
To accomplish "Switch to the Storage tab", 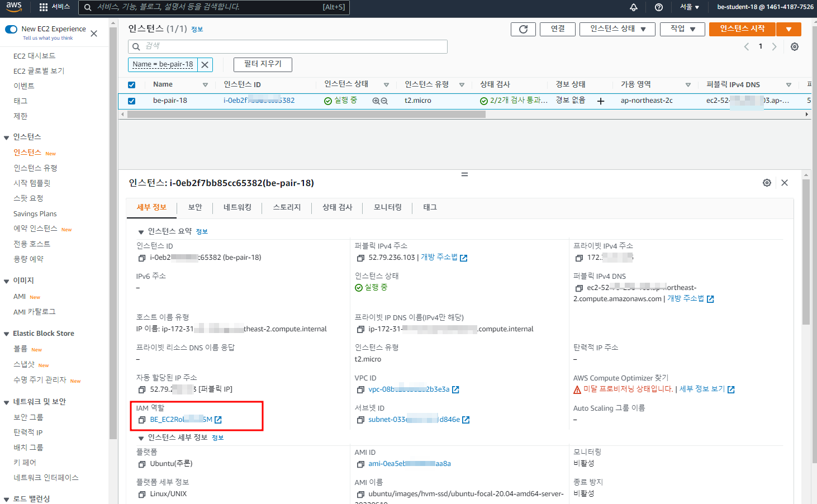I will 287,207.
